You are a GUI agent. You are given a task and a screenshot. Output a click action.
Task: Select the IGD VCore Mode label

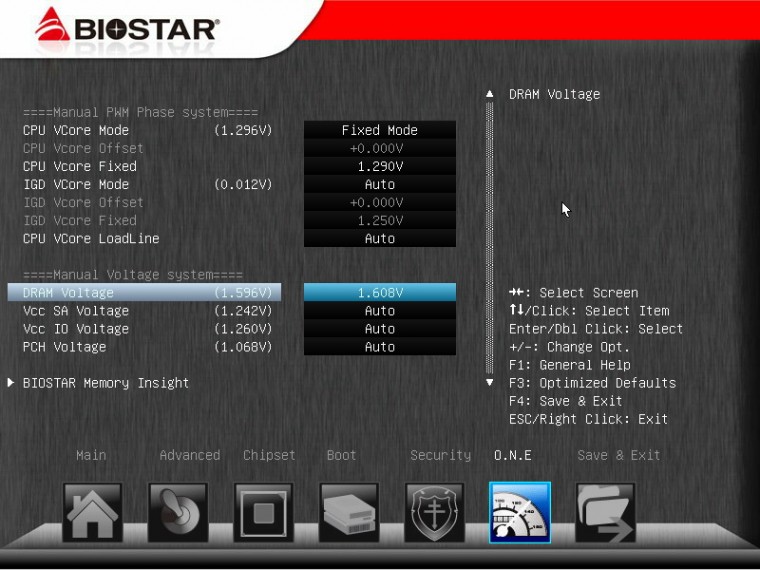click(x=76, y=184)
